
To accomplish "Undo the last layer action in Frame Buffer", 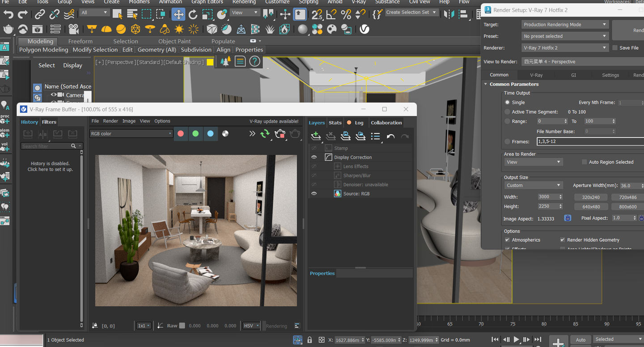I will tap(390, 136).
